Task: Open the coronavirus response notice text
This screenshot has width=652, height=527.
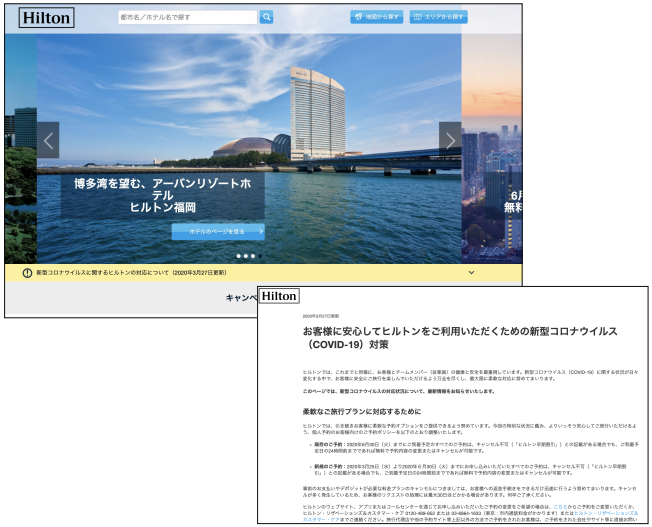Action: point(131,273)
